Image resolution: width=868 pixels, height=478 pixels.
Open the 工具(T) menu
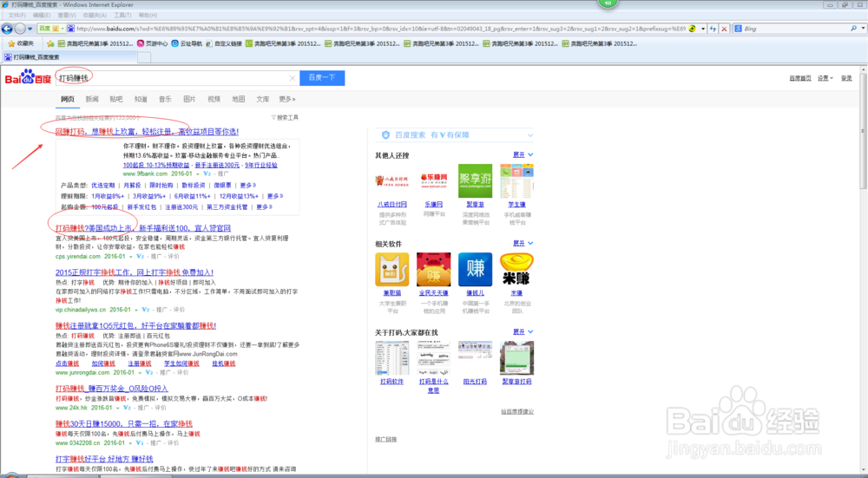[122, 16]
